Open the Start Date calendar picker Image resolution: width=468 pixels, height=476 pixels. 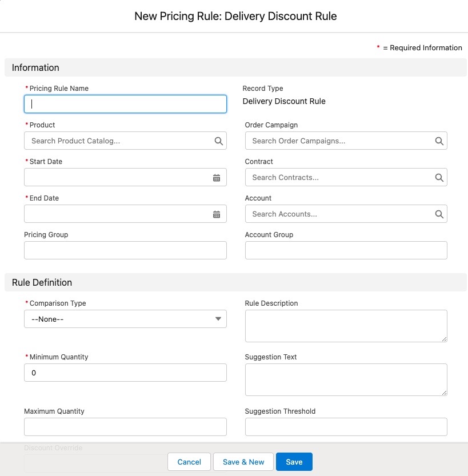click(217, 178)
